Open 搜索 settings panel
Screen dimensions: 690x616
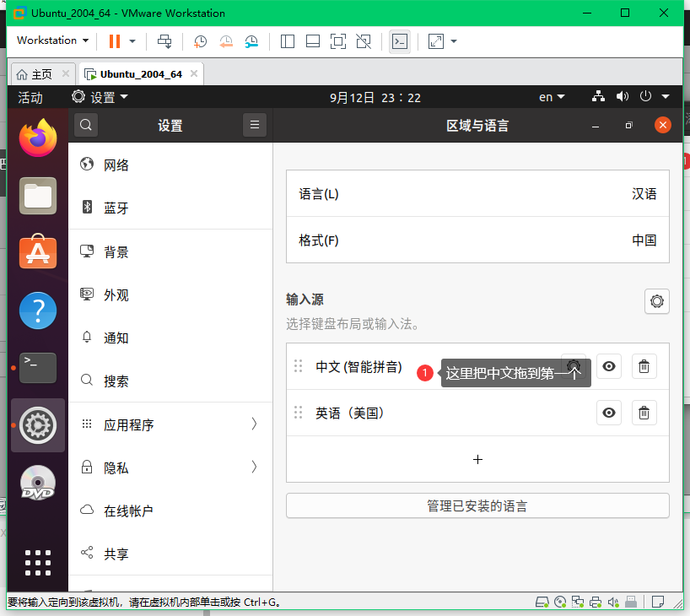point(170,381)
